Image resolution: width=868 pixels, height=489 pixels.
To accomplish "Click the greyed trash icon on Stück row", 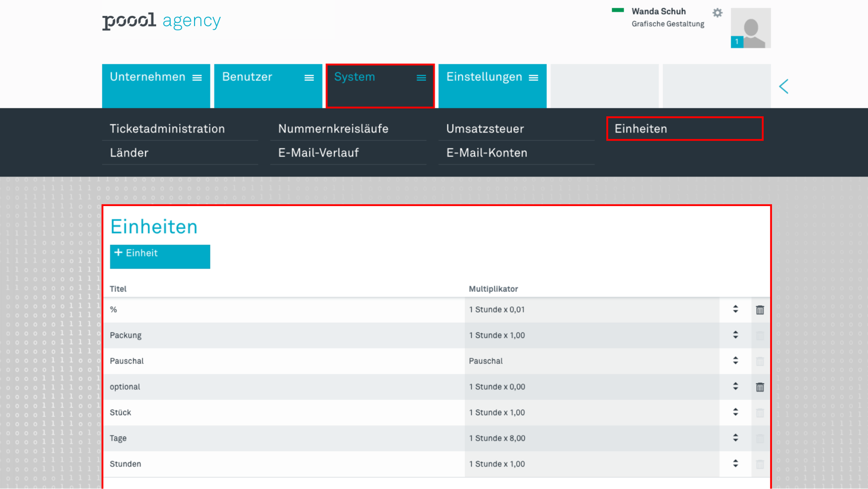I will coord(760,413).
